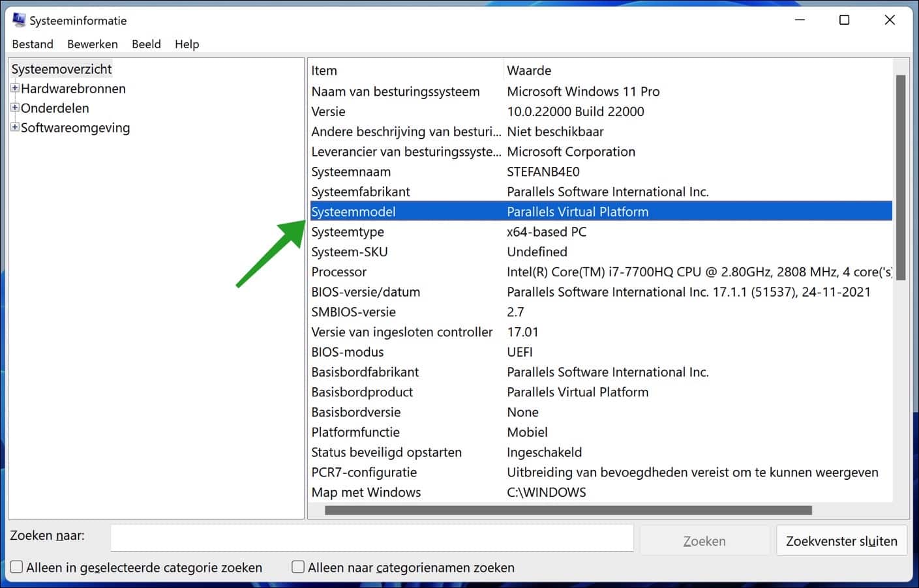The height and width of the screenshot is (588, 919).
Task: Select the Processor information row
Action: [x=457, y=272]
